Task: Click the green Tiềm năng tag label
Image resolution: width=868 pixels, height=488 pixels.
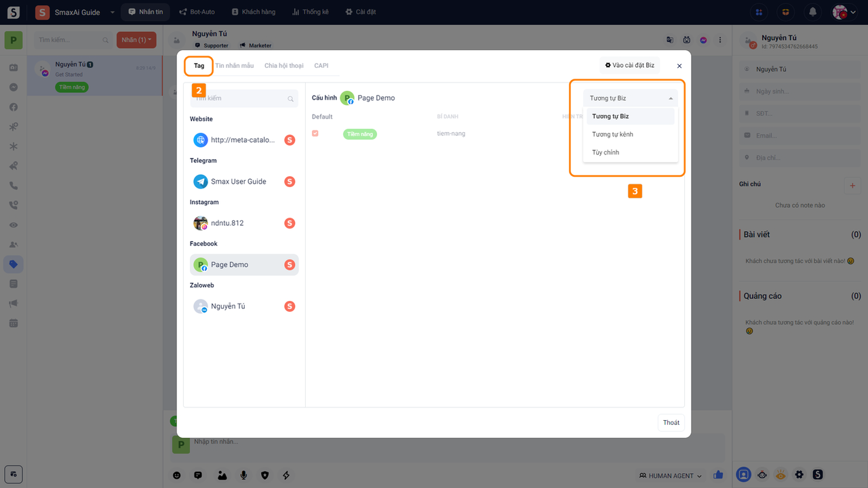Action: (360, 134)
